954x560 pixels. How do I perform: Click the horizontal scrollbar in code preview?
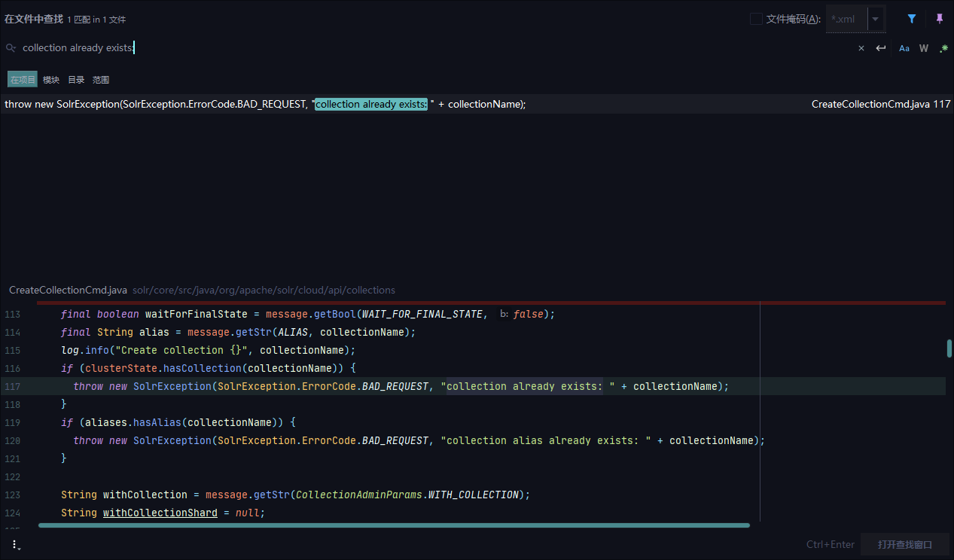click(x=393, y=525)
